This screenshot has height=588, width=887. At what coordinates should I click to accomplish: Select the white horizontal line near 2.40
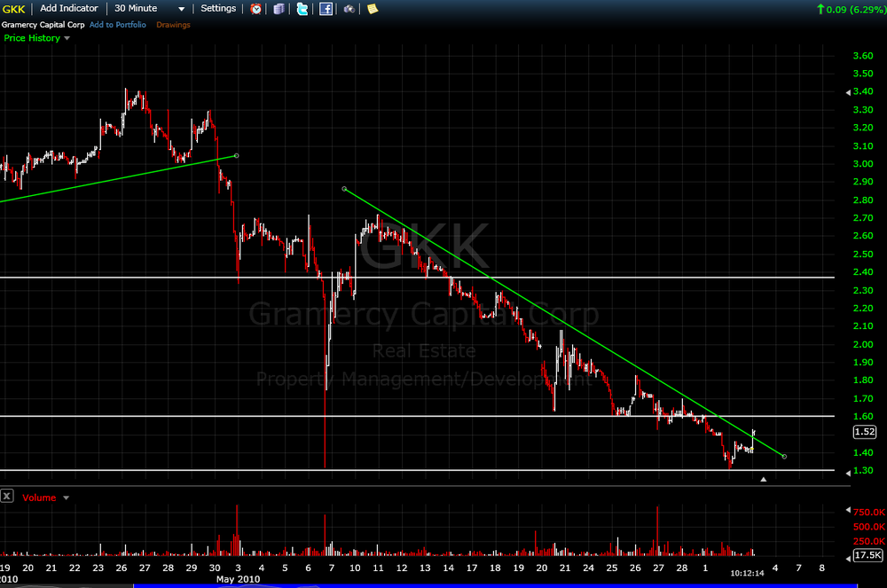(418, 278)
